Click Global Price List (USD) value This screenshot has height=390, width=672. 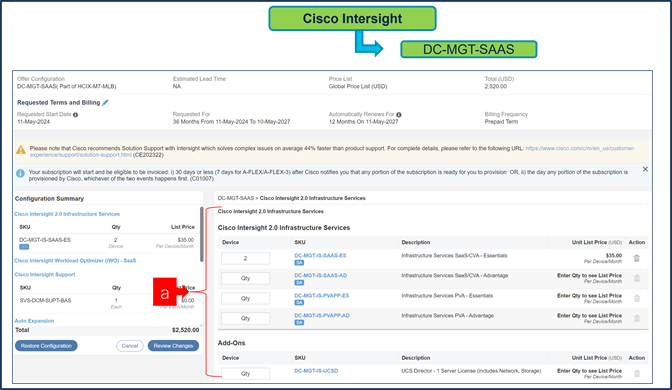coord(358,86)
